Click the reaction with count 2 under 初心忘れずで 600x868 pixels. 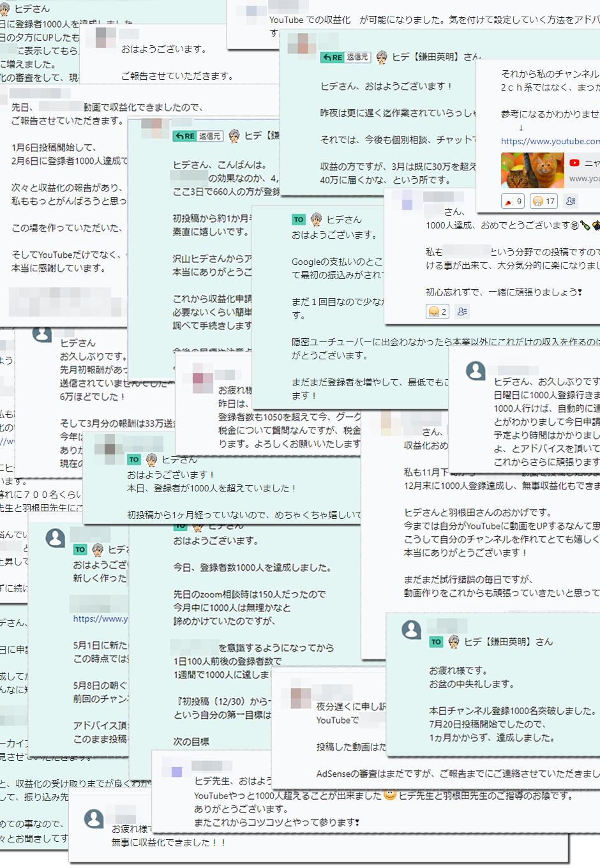point(438,311)
